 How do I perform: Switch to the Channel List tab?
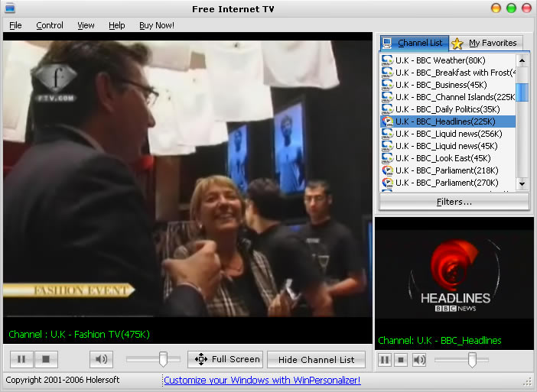(415, 43)
